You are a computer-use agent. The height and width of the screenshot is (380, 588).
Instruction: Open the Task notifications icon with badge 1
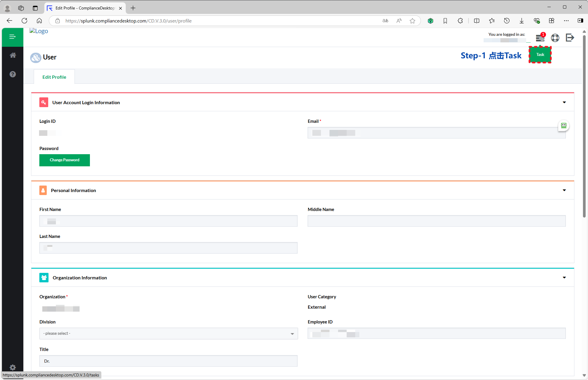(x=540, y=38)
